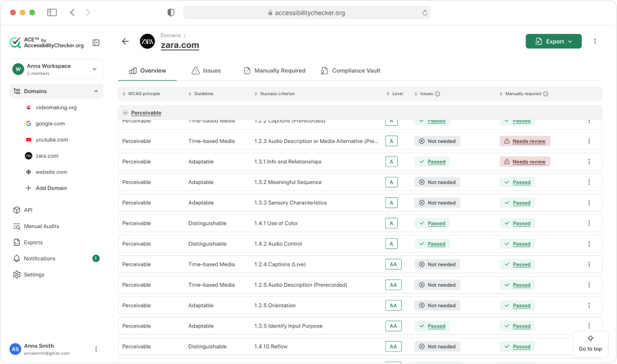Open row menu for 1.4.1 Use of Color
The image size is (617, 364).
(x=589, y=223)
